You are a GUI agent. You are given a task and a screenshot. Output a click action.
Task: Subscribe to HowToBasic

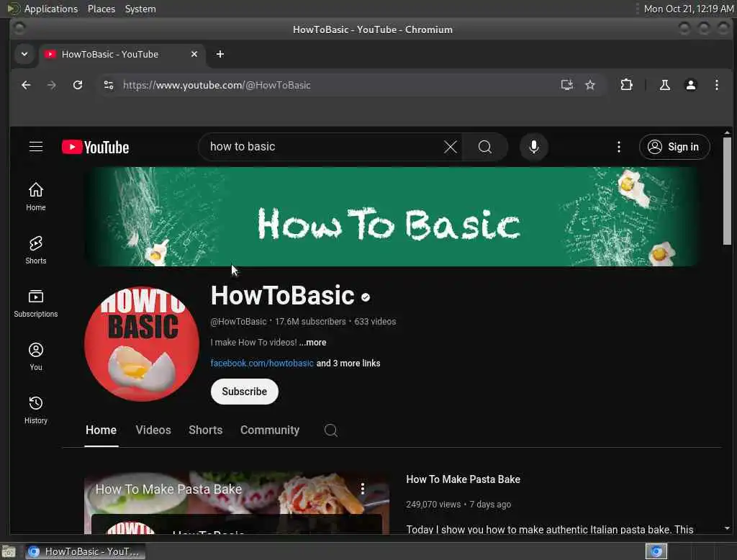tap(245, 391)
